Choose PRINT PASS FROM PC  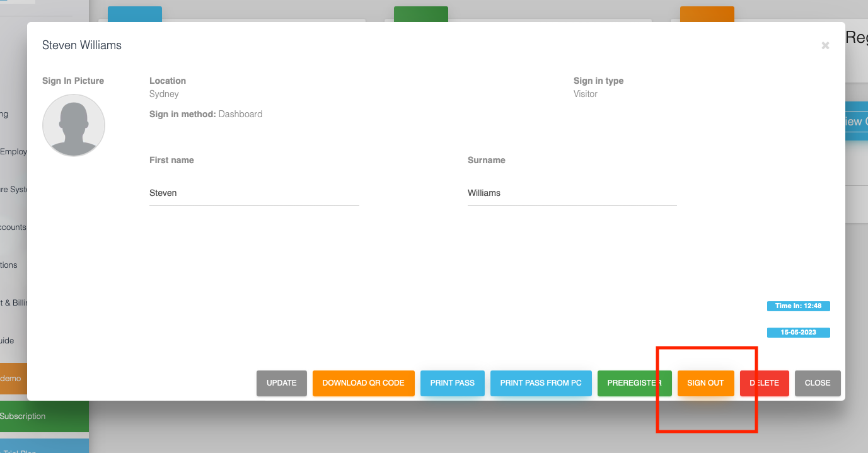[540, 383]
